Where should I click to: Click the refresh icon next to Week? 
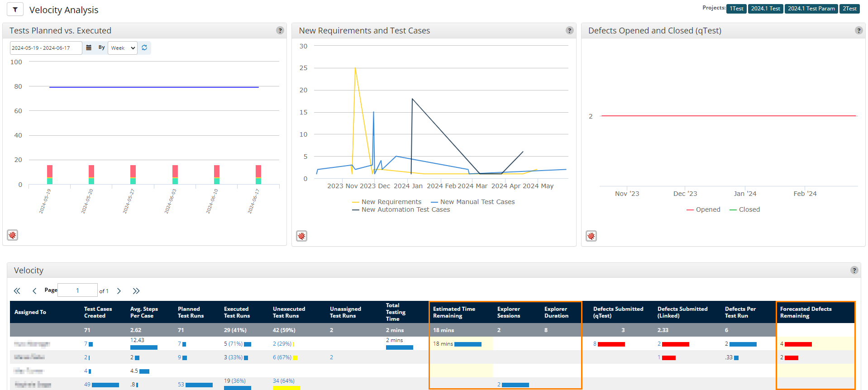[144, 48]
